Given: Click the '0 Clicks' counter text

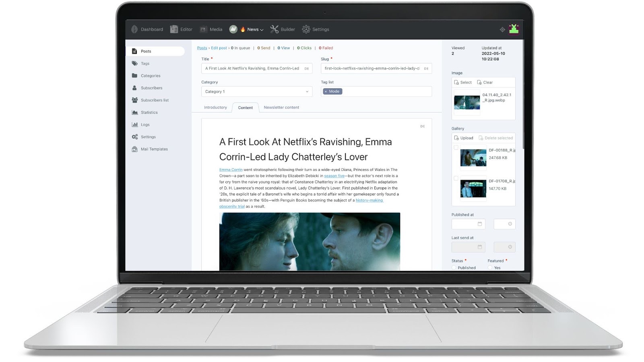Looking at the screenshot, I should (304, 48).
